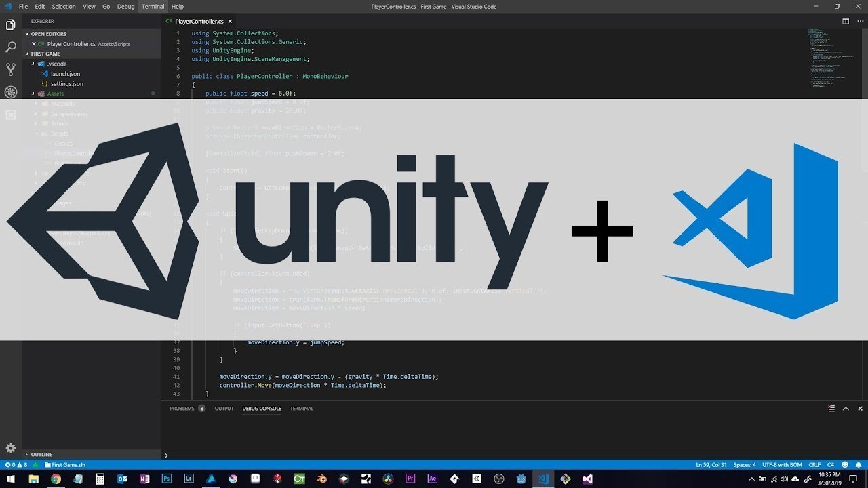The height and width of the screenshot is (488, 868).
Task: Switch to the Terminal panel tab
Action: pyautogui.click(x=302, y=409)
